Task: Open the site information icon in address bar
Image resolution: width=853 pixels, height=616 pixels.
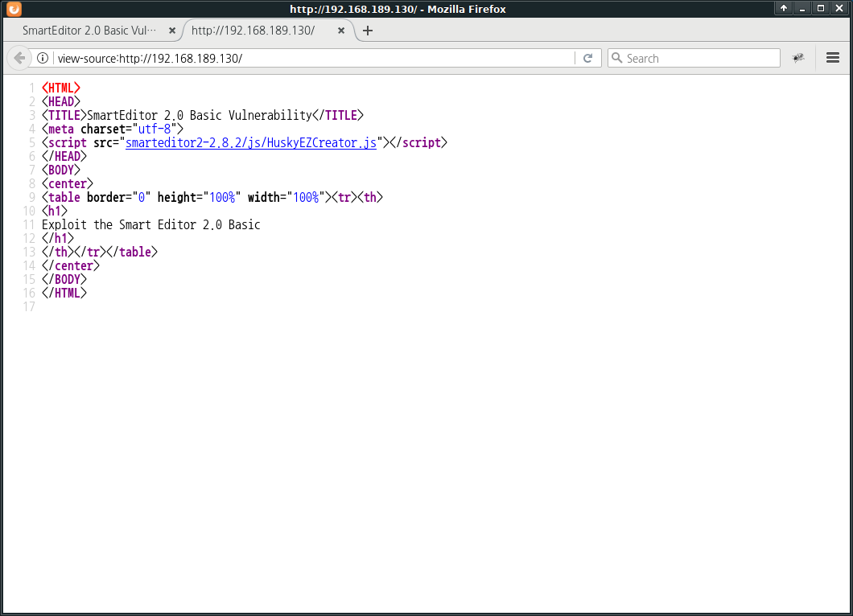Action: pyautogui.click(x=43, y=58)
